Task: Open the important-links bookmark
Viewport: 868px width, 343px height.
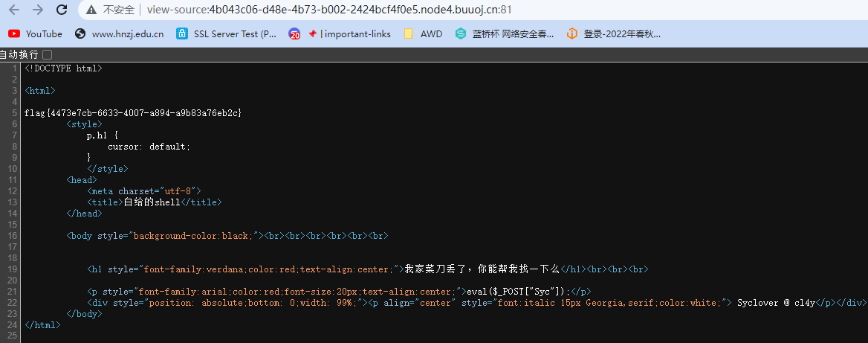Action: click(x=340, y=33)
